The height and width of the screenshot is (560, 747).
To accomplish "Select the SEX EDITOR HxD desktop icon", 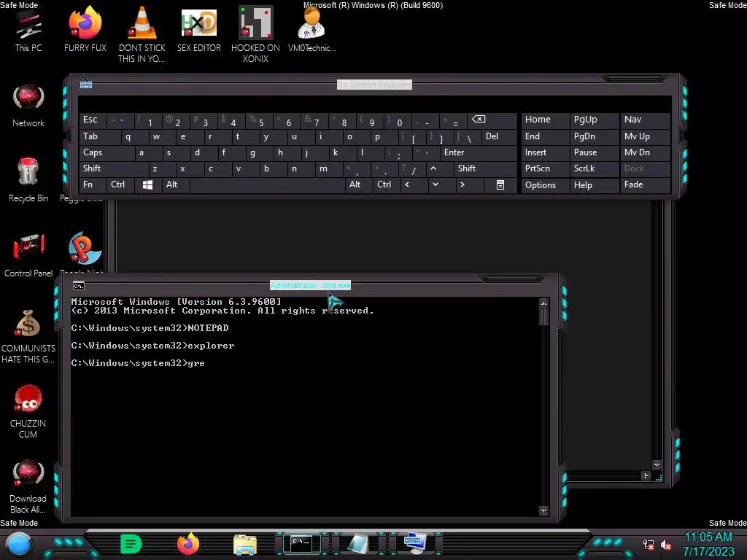I will tap(199, 29).
